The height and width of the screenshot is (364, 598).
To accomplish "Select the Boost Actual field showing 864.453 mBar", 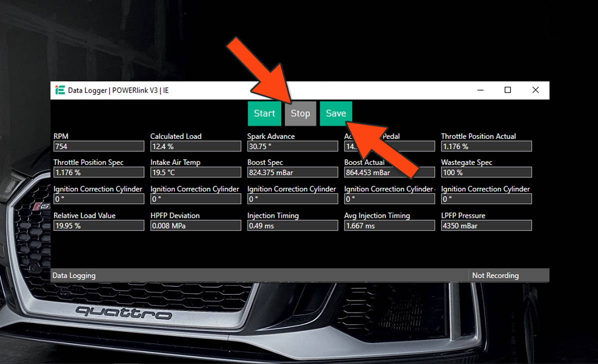I will 389,172.
